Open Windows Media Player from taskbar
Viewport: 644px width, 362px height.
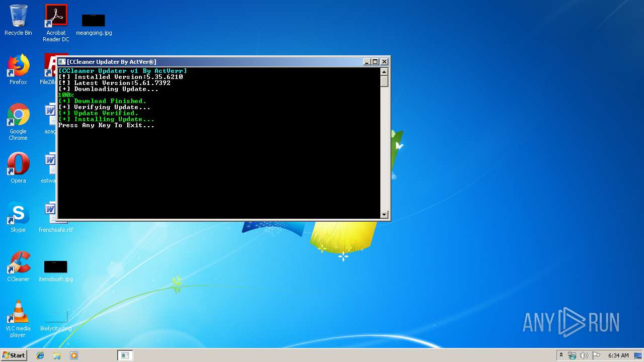(x=73, y=355)
